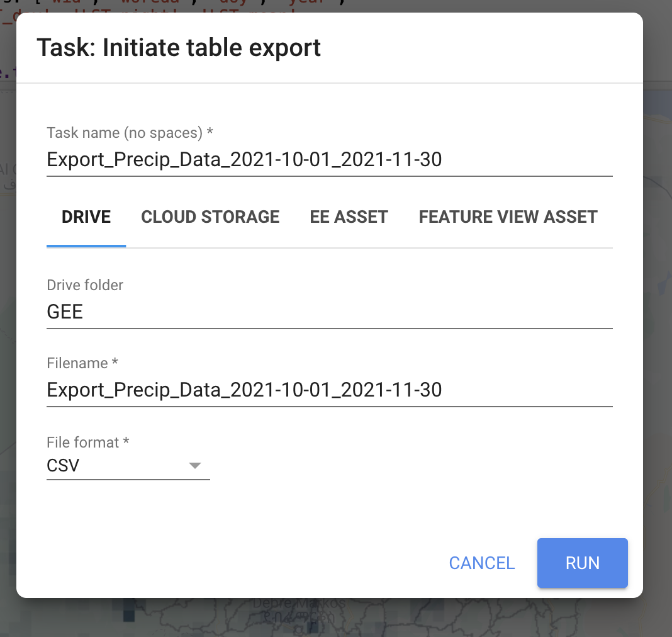Click the dialog title Initiate table export
Image resolution: width=672 pixels, height=637 pixels.
[x=179, y=47]
